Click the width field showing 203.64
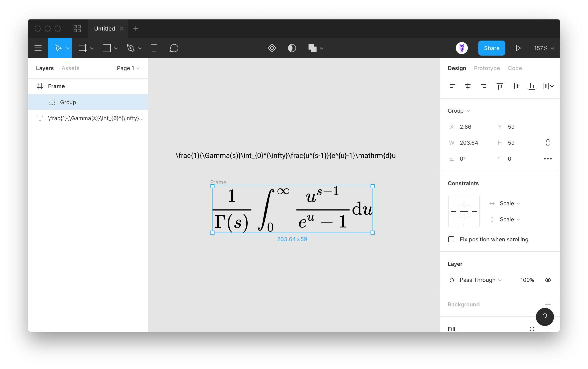The height and width of the screenshot is (369, 588). [469, 143]
